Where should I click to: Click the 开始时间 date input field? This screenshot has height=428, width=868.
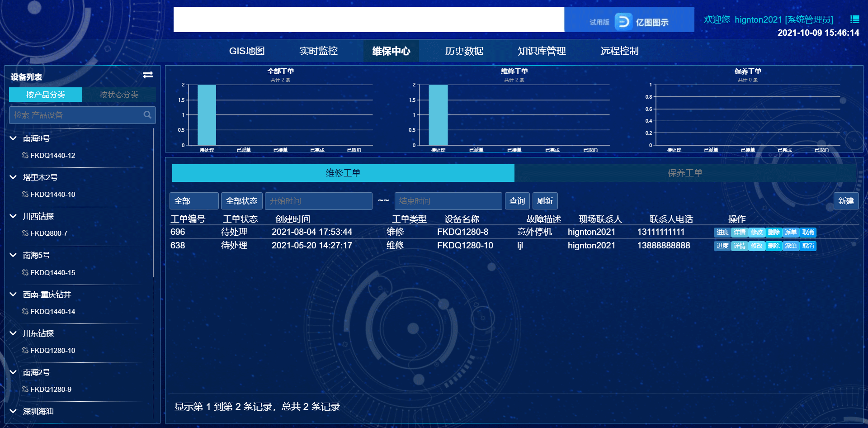pyautogui.click(x=318, y=201)
